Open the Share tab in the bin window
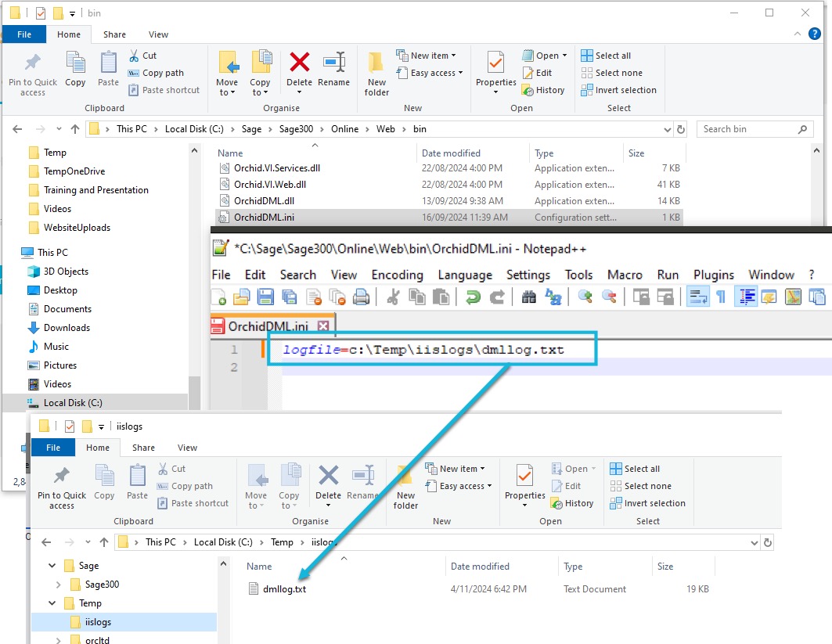 point(114,34)
